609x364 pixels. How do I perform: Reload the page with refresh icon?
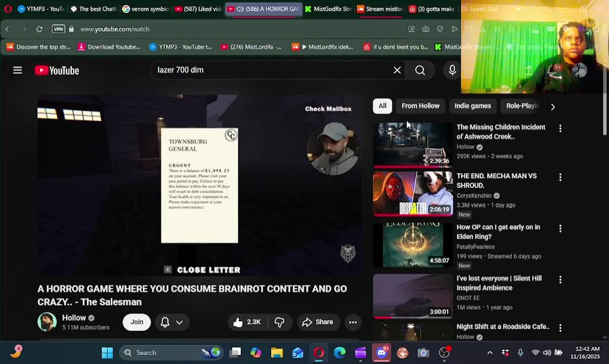pos(39,29)
